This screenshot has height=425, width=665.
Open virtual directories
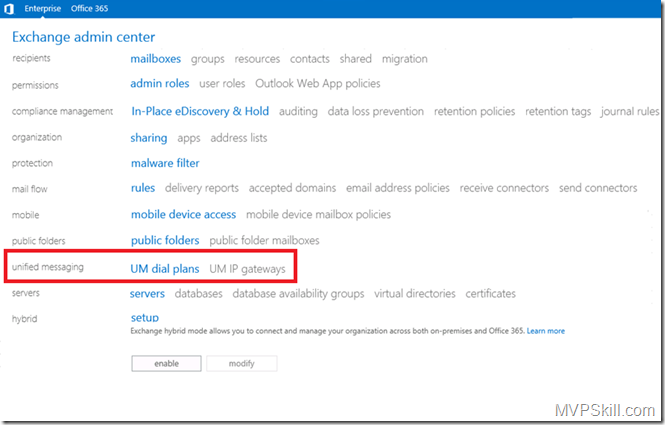pyautogui.click(x=415, y=294)
